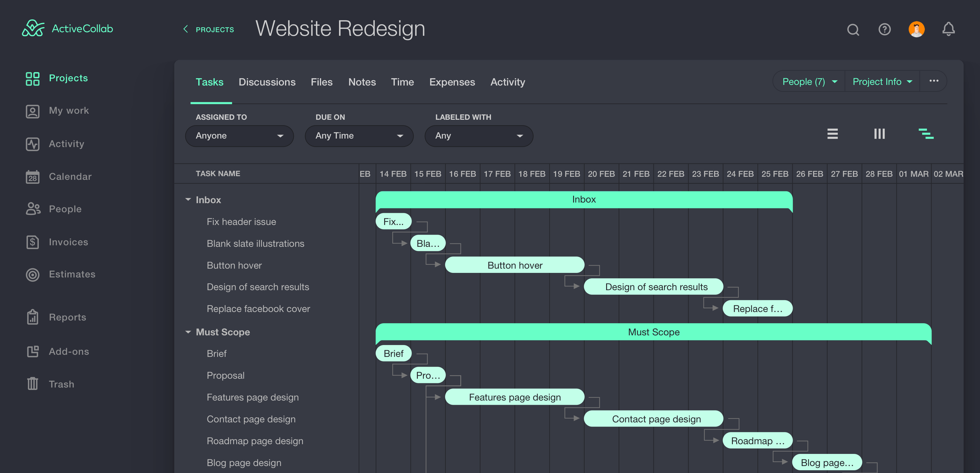
Task: Open the Fix header issue task
Action: tap(241, 222)
